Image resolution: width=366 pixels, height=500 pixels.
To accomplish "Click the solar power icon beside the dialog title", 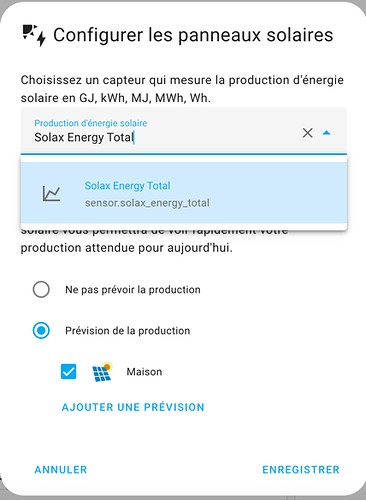I will point(34,35).
